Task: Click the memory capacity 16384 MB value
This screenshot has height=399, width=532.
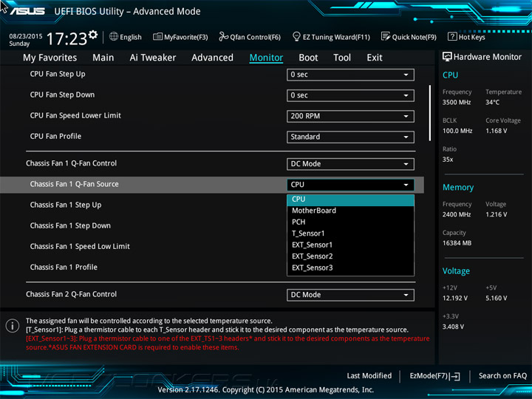Action: pyautogui.click(x=457, y=243)
